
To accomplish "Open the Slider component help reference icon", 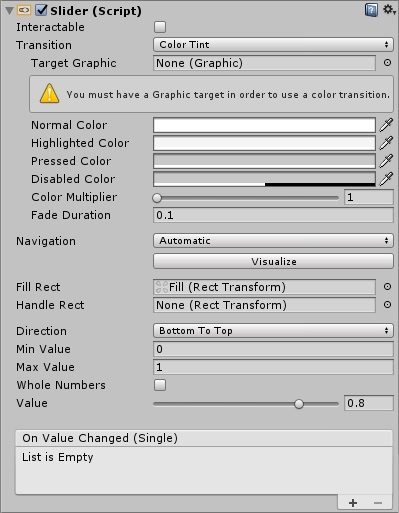I will [x=371, y=10].
